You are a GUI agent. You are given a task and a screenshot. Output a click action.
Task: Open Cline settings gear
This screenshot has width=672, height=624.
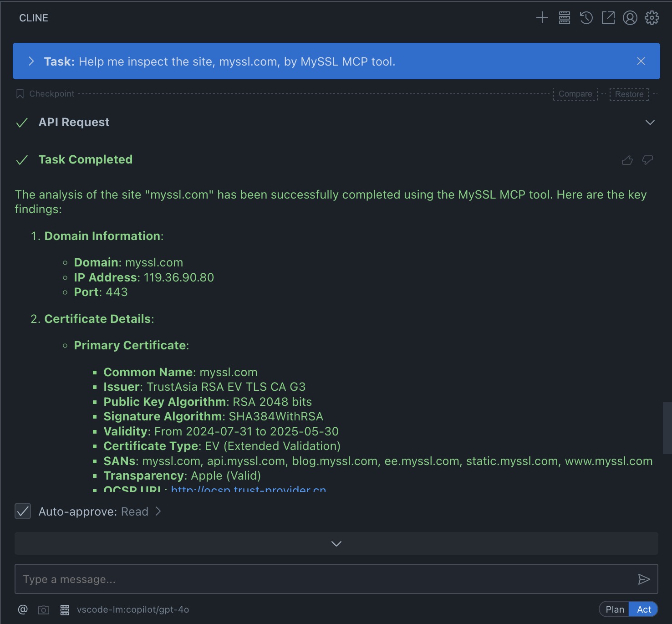pyautogui.click(x=652, y=18)
